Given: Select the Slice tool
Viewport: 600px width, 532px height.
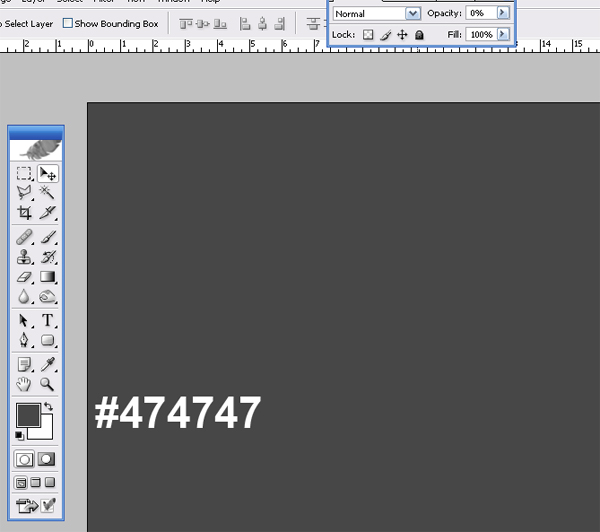Looking at the screenshot, I should [x=48, y=212].
